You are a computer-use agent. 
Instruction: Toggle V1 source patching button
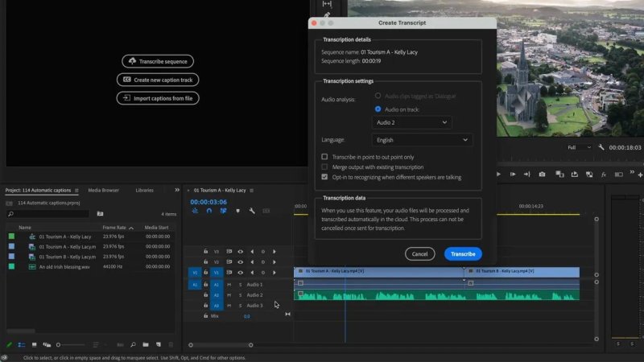pos(195,273)
